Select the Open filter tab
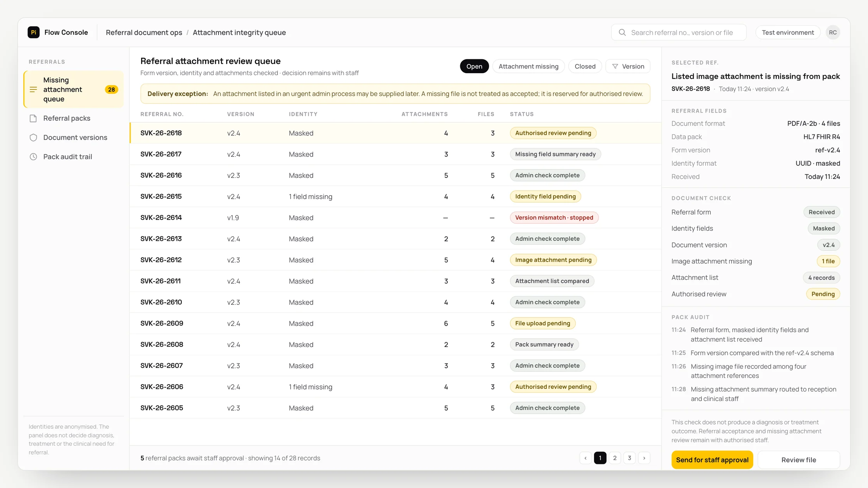This screenshot has height=488, width=868. [x=474, y=66]
